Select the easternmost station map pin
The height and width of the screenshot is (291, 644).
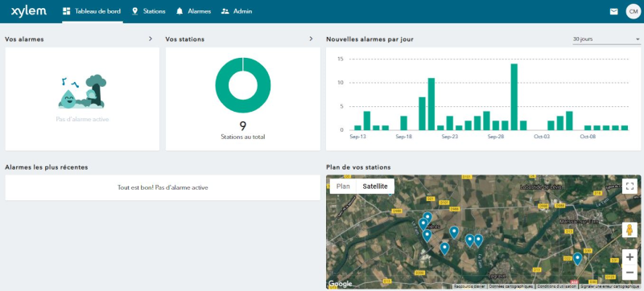(x=577, y=259)
